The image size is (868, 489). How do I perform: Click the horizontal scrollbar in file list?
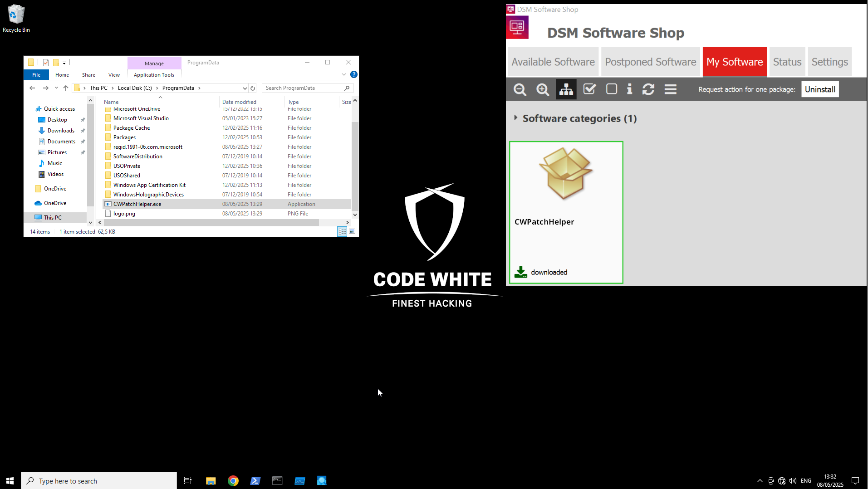211,223
